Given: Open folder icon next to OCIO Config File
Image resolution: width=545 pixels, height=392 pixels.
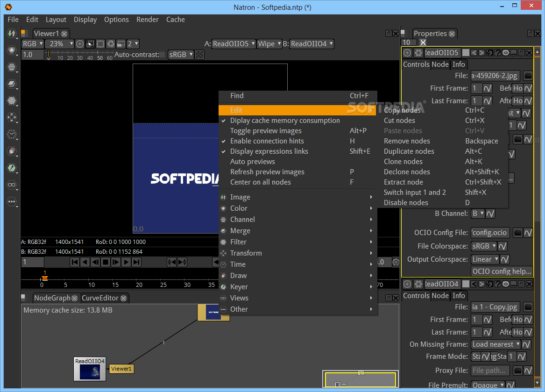Looking at the screenshot, I should pos(518,233).
